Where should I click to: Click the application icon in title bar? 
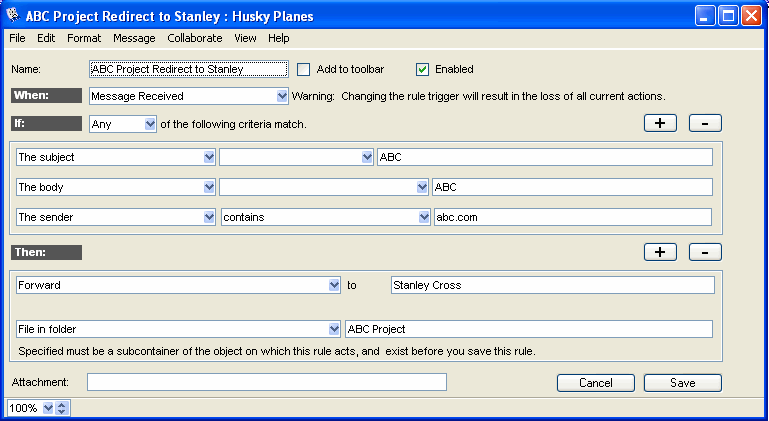click(13, 15)
